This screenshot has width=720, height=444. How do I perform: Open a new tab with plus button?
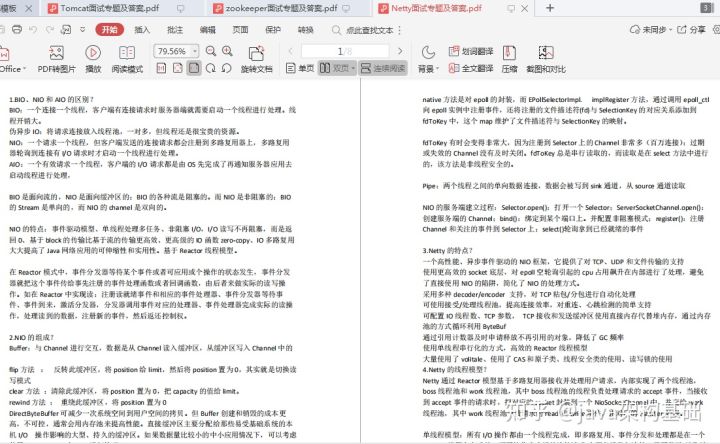[x=550, y=8]
